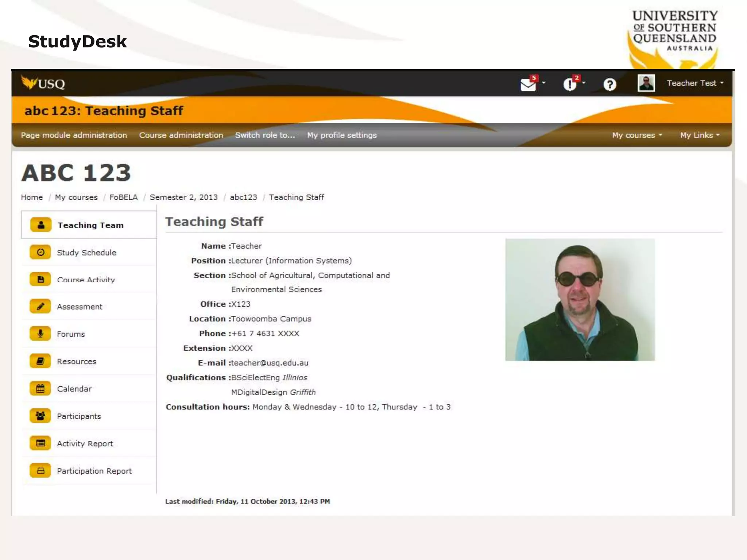Open Activity Report sidebar link

85,444
